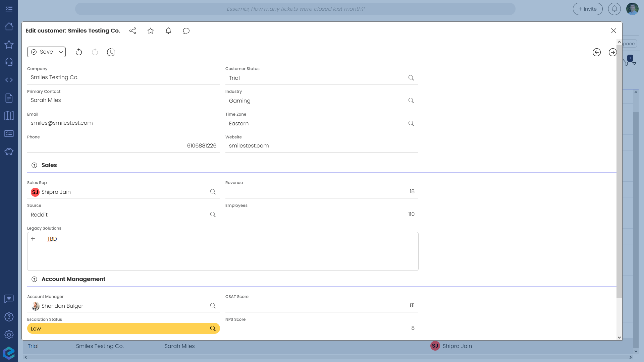
Task: Search Account Manager lookup
Action: coord(213,306)
